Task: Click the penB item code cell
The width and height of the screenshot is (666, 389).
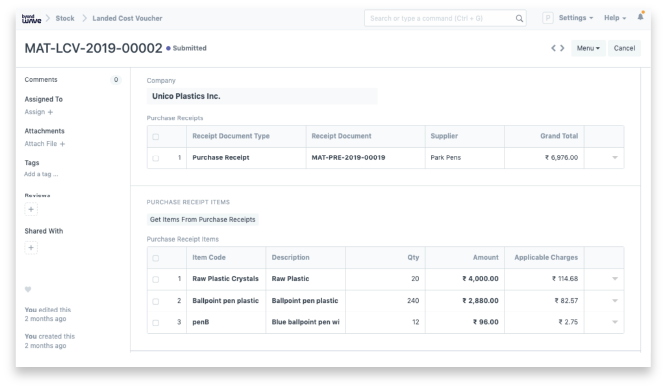Action: [x=226, y=322]
